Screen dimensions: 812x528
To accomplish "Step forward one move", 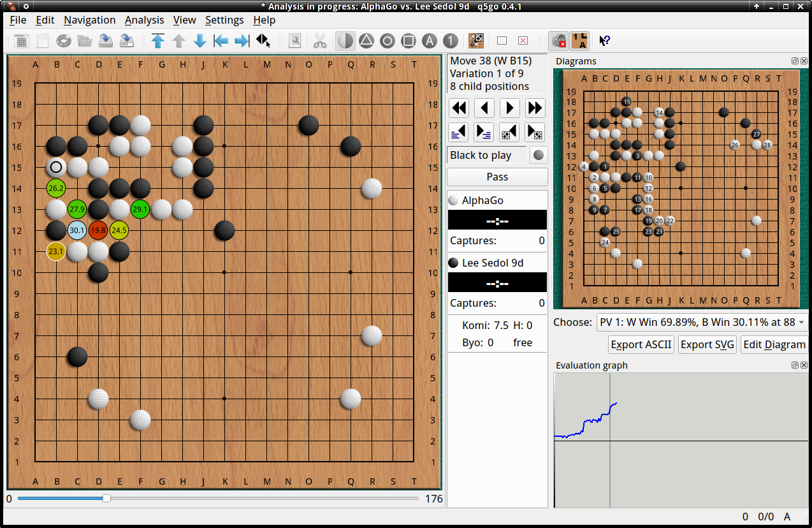I will pos(510,107).
